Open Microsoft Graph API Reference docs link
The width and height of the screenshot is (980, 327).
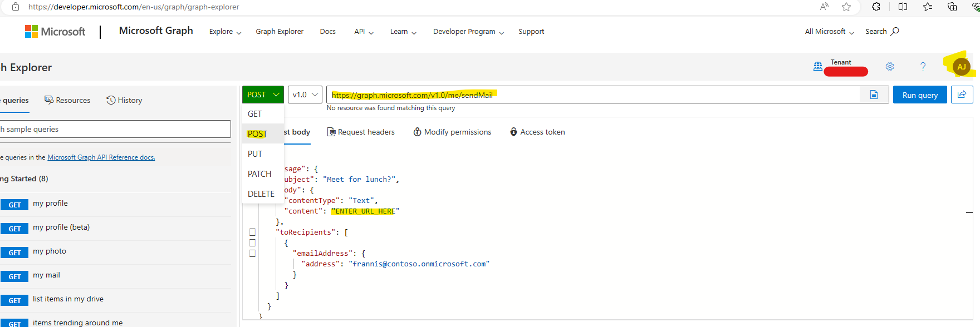tap(101, 157)
